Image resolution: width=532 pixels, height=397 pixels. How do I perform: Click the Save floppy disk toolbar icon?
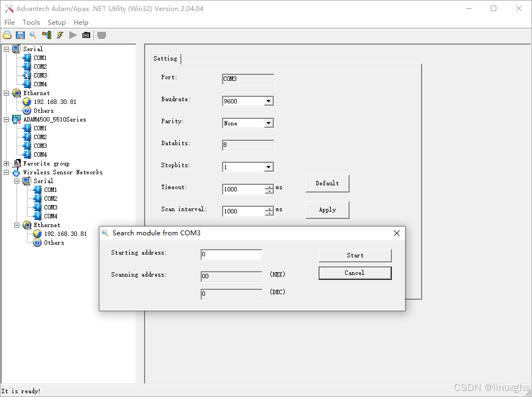click(x=20, y=35)
